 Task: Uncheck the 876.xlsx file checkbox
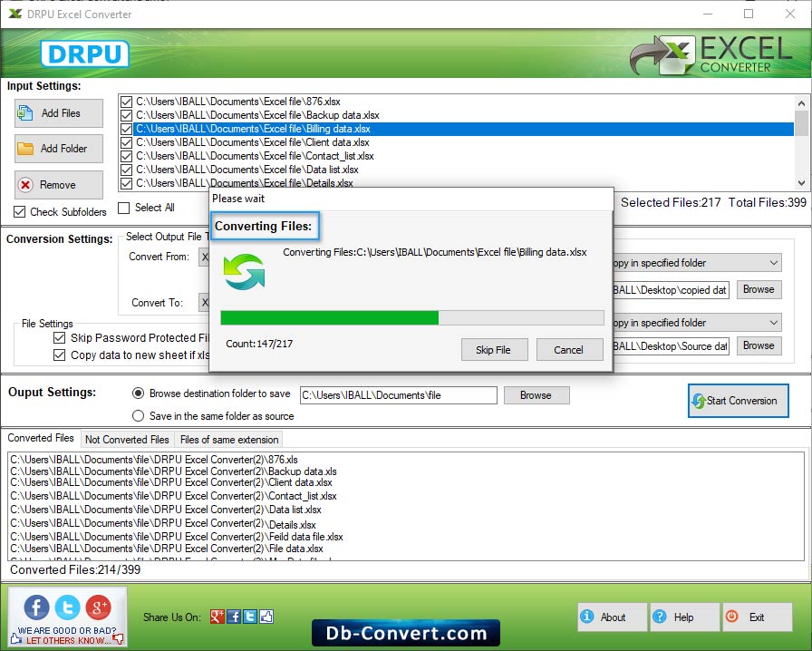(x=126, y=102)
